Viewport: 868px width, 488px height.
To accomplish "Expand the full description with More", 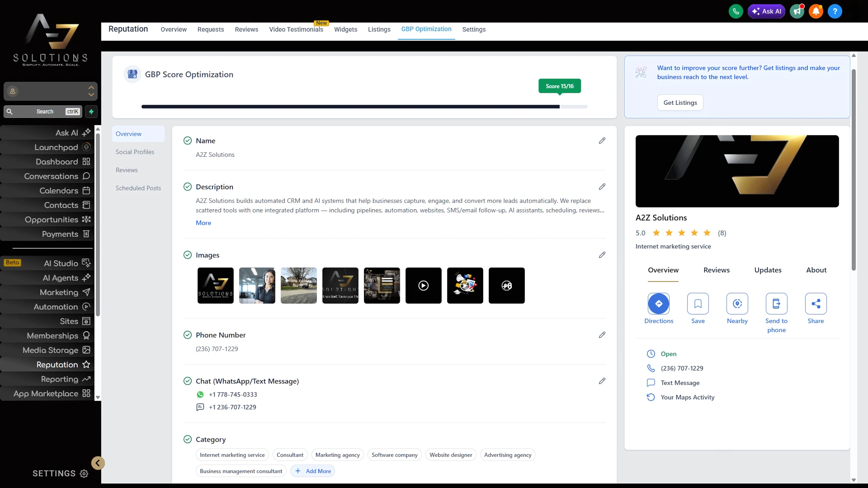I will 203,223.
